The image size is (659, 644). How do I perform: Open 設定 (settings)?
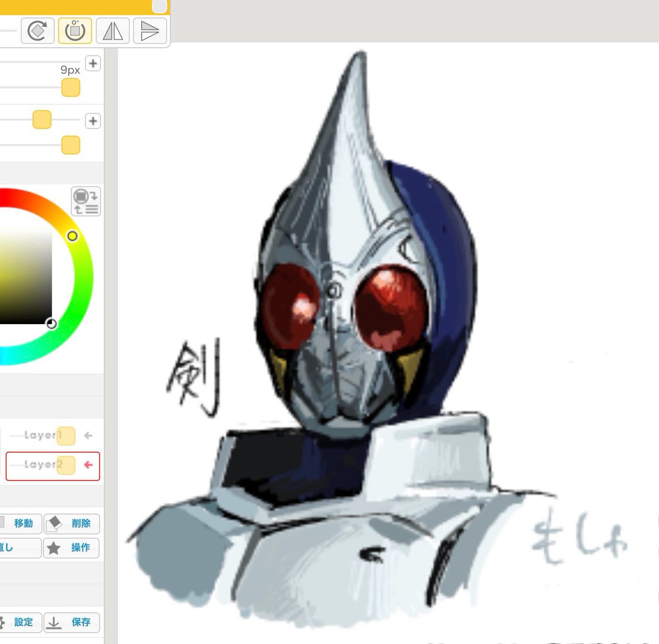click(x=20, y=623)
